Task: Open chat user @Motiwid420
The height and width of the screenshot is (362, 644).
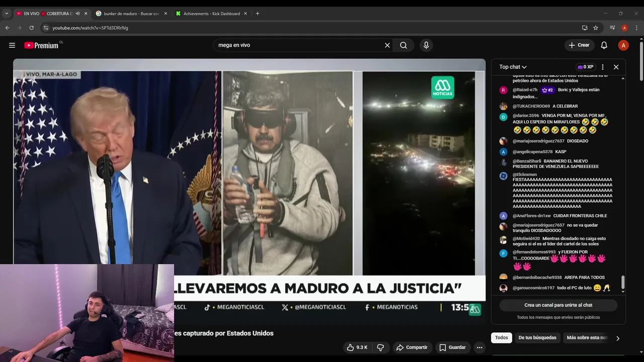Action: coord(526,239)
